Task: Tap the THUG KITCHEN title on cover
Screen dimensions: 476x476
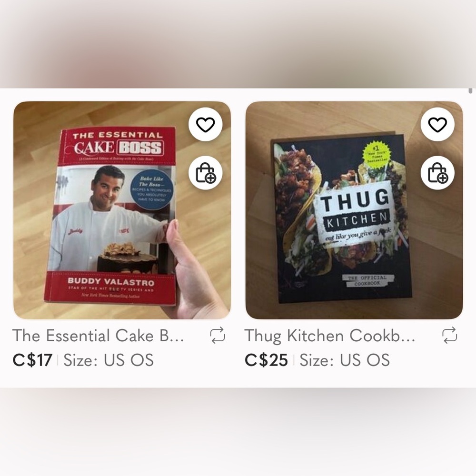Action: click(x=355, y=210)
